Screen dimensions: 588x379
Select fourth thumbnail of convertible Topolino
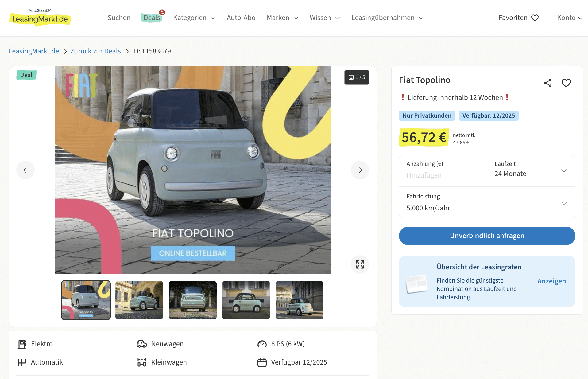point(246,300)
